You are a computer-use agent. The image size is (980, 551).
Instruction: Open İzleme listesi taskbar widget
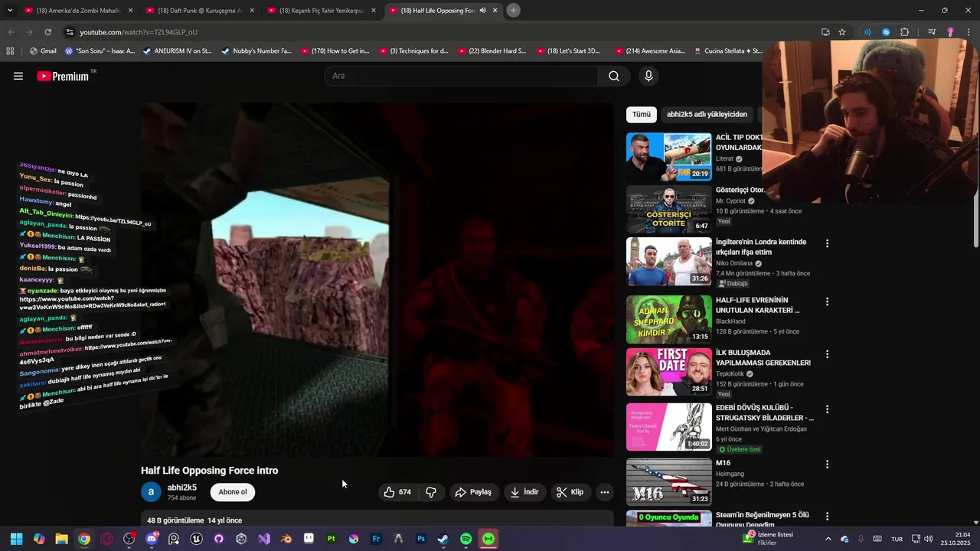coord(769,539)
